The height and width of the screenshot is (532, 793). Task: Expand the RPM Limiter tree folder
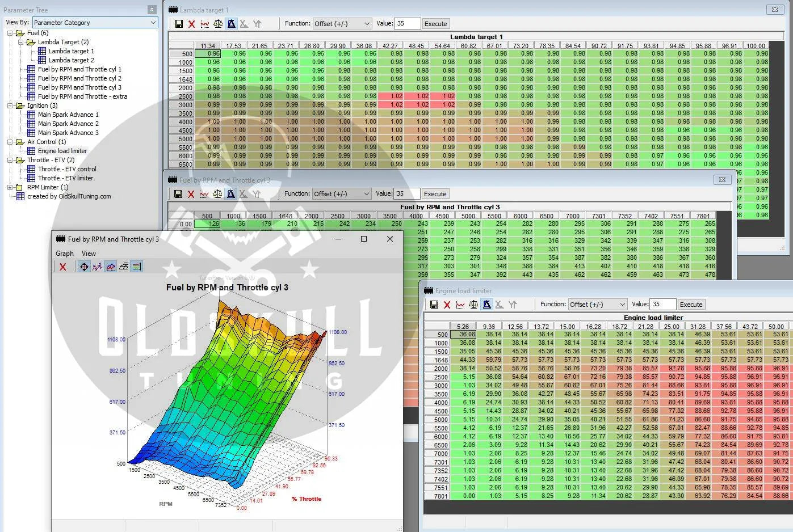pyautogui.click(x=10, y=187)
